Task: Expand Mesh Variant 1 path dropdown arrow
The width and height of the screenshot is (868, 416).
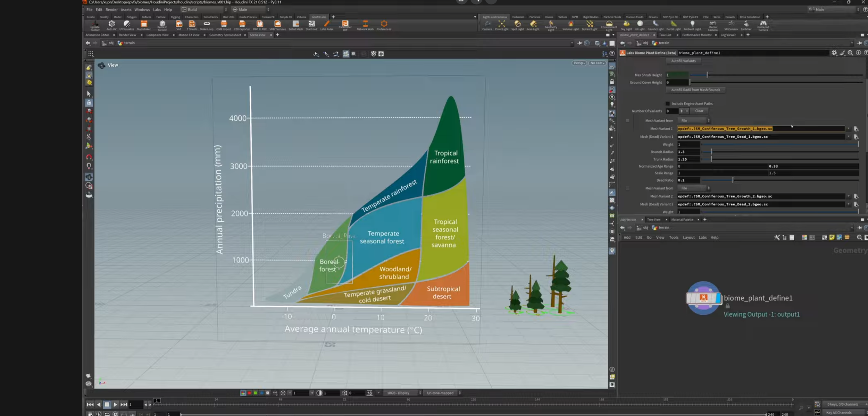Action: tap(848, 129)
